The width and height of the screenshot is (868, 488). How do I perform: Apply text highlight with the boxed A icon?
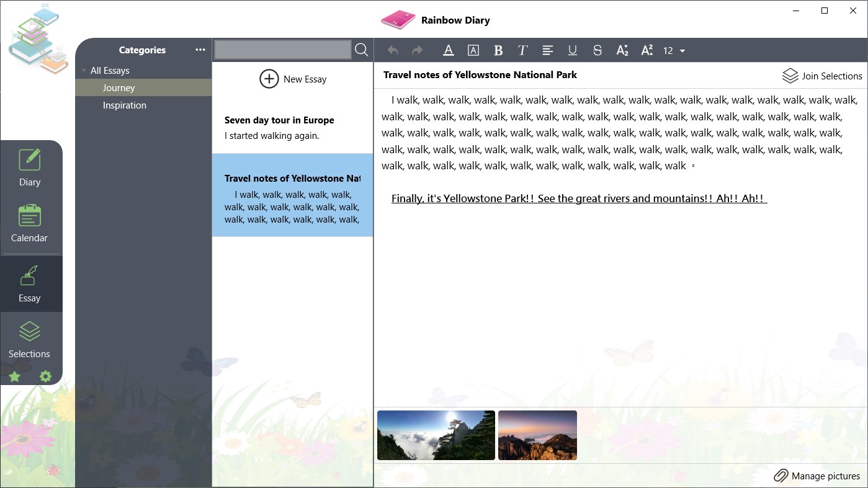point(473,50)
